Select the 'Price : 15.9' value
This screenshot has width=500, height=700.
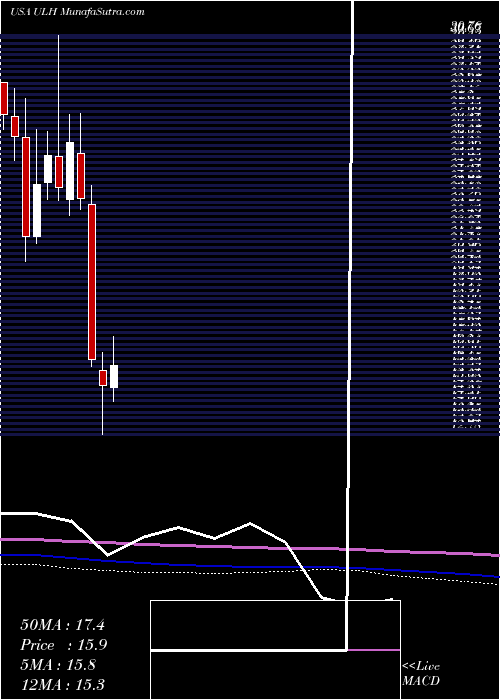coord(63,645)
